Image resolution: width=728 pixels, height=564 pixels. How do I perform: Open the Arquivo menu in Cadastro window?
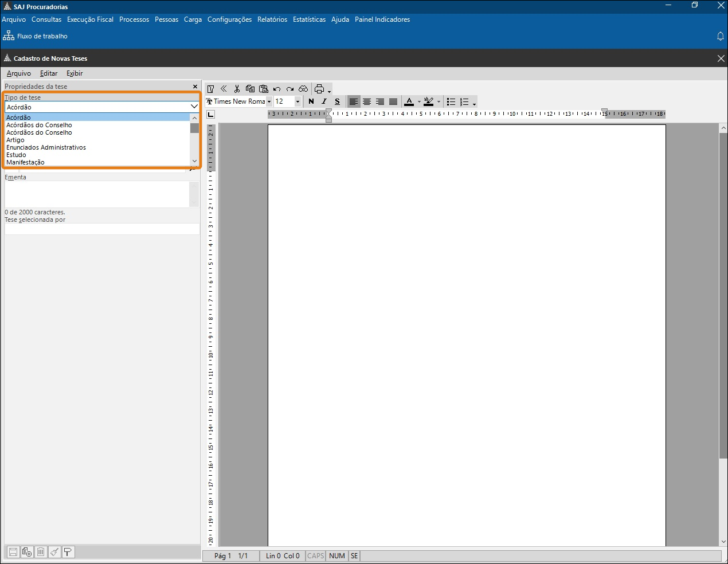tap(19, 73)
